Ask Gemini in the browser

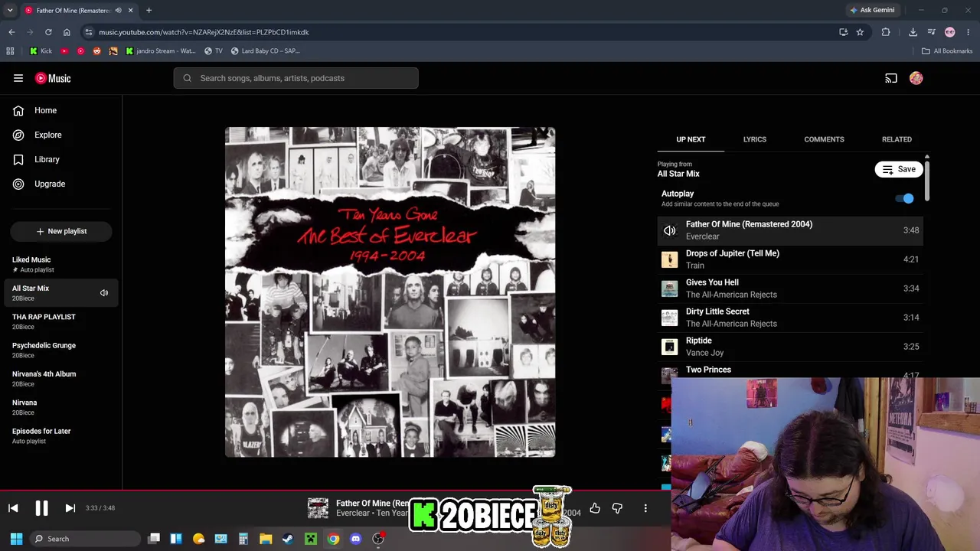click(x=872, y=10)
